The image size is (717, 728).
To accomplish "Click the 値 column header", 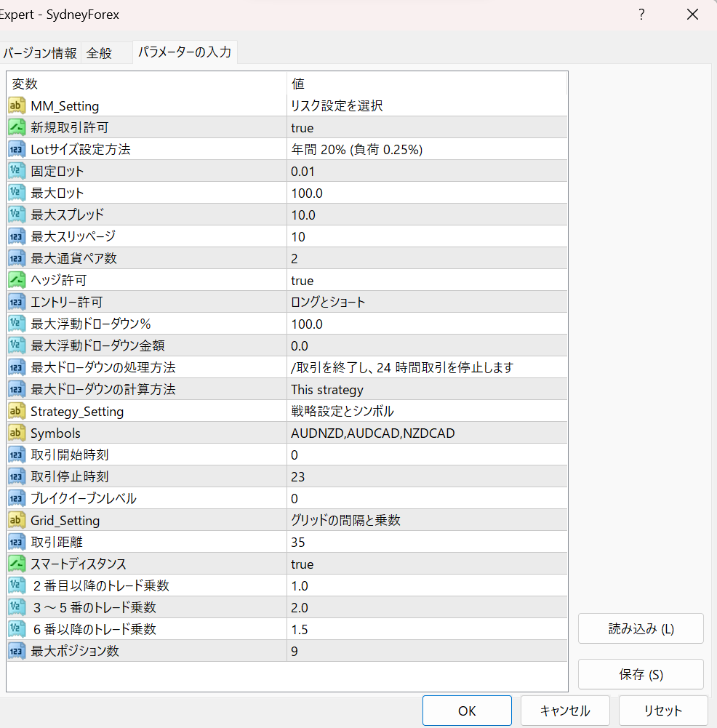I will click(x=427, y=84).
